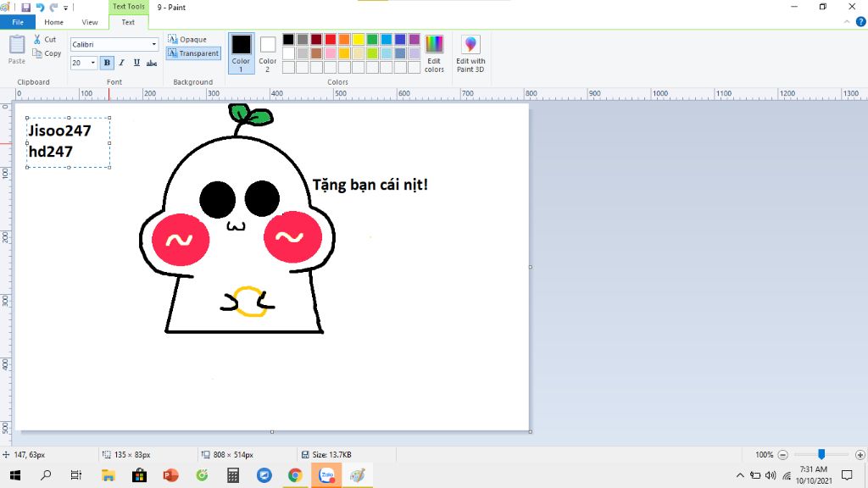
Task: Open the Customize Quick Access Toolbar arrow
Action: 65,8
